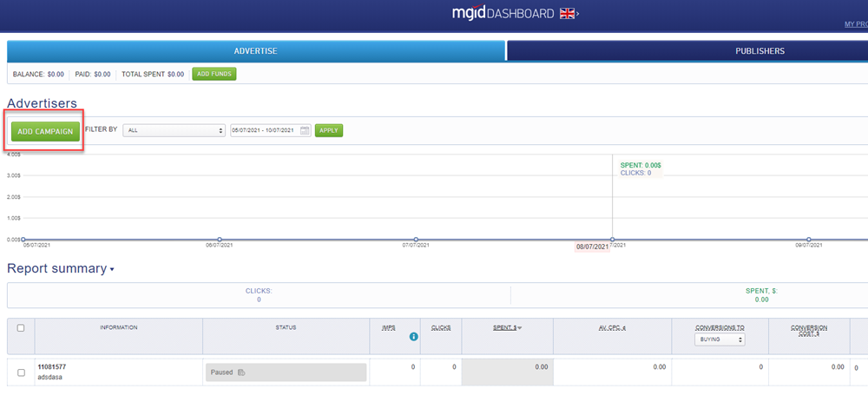Click the BALANCE: $0.00 text

click(38, 74)
